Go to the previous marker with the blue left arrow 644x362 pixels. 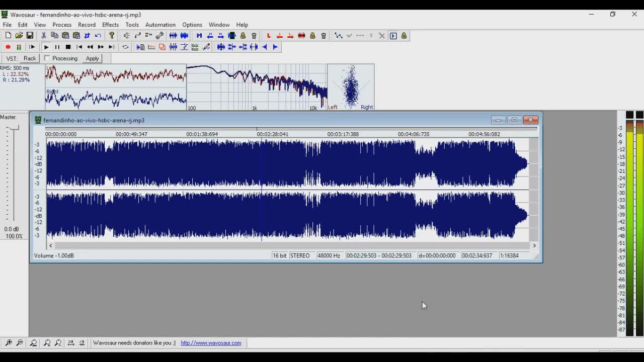click(210, 36)
